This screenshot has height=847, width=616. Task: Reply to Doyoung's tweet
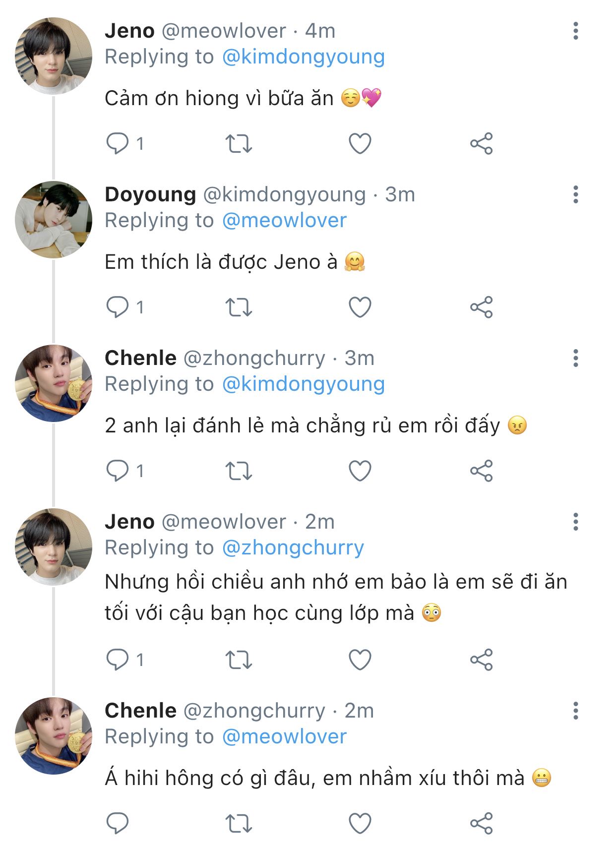point(118,307)
